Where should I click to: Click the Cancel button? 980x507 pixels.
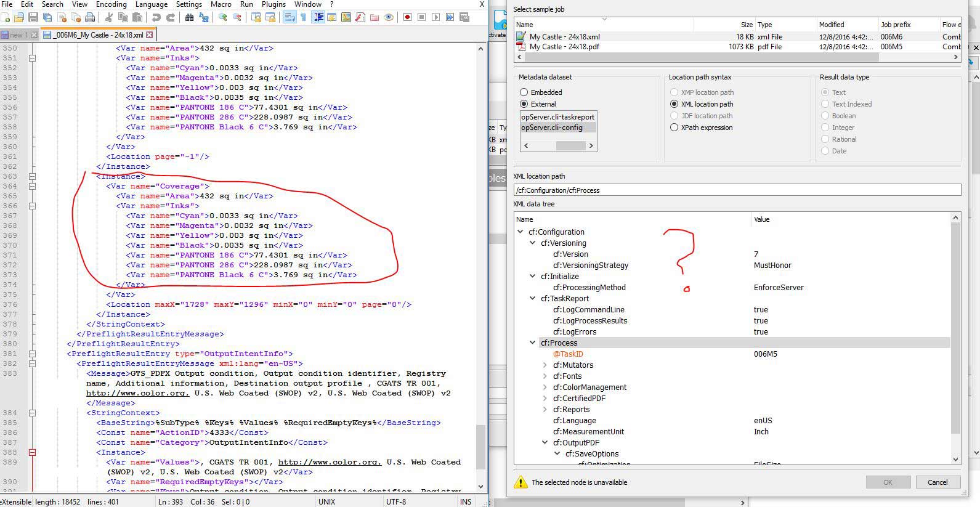(x=937, y=482)
